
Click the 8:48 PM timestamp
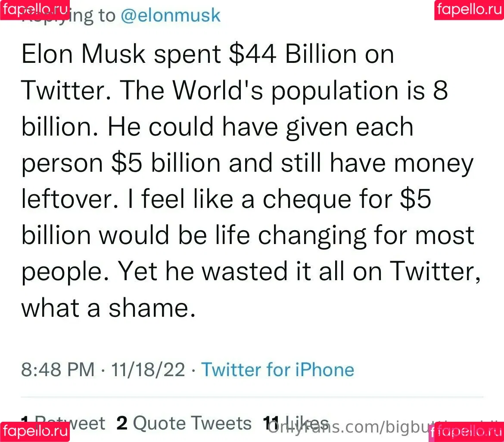pyautogui.click(x=58, y=369)
